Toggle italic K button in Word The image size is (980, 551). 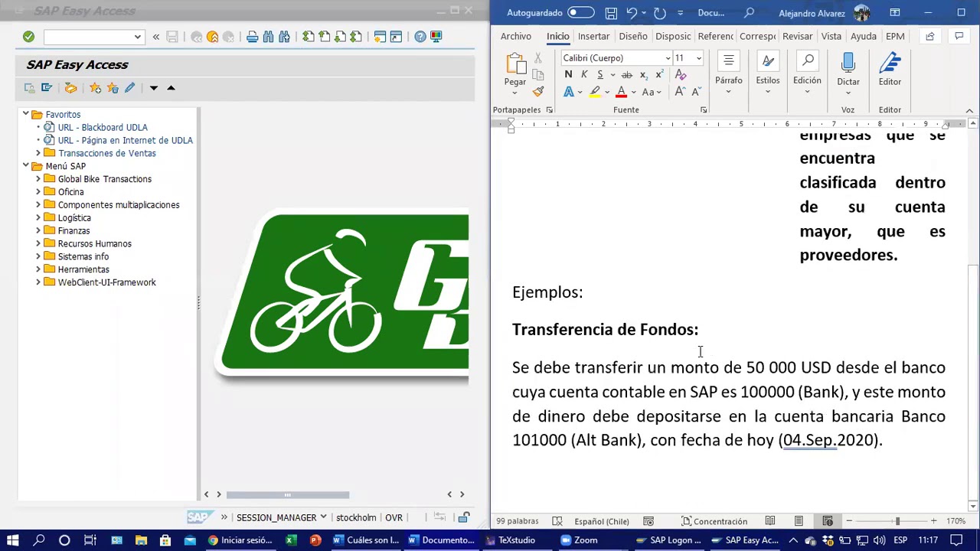tap(584, 74)
